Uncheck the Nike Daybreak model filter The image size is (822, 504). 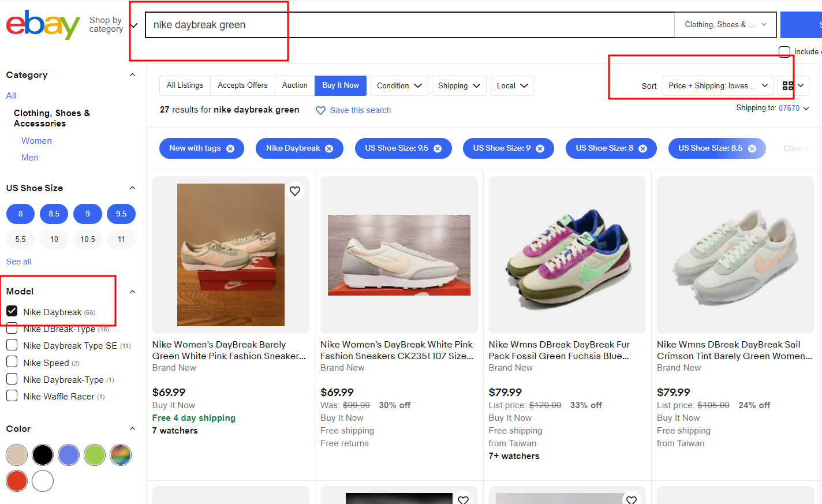(12, 312)
